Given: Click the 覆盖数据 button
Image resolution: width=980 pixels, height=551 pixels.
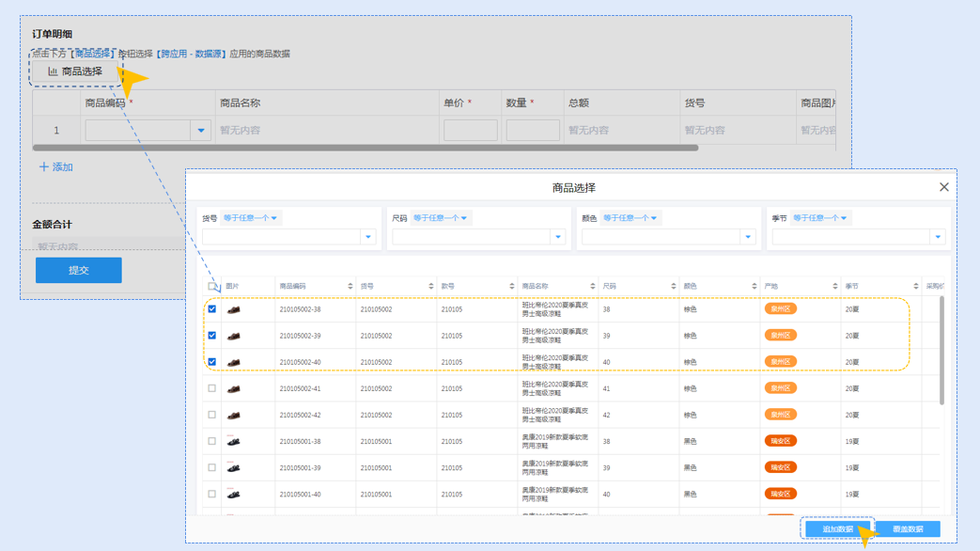Looking at the screenshot, I should [908, 529].
